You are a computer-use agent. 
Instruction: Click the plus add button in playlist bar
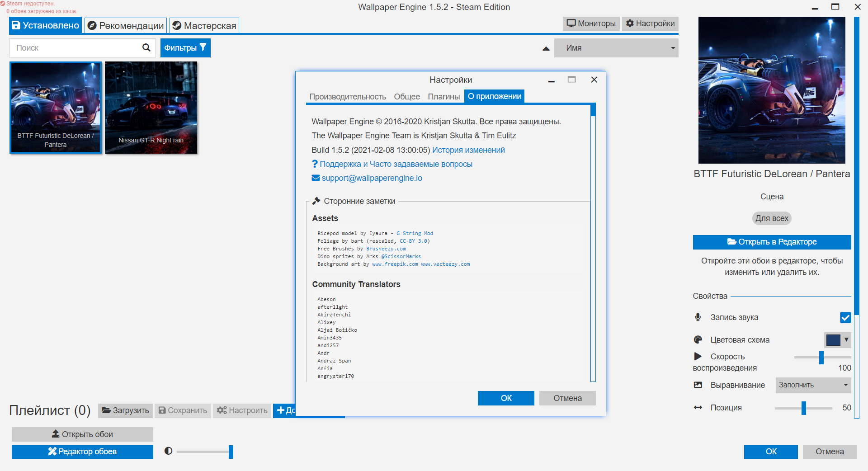(284, 410)
